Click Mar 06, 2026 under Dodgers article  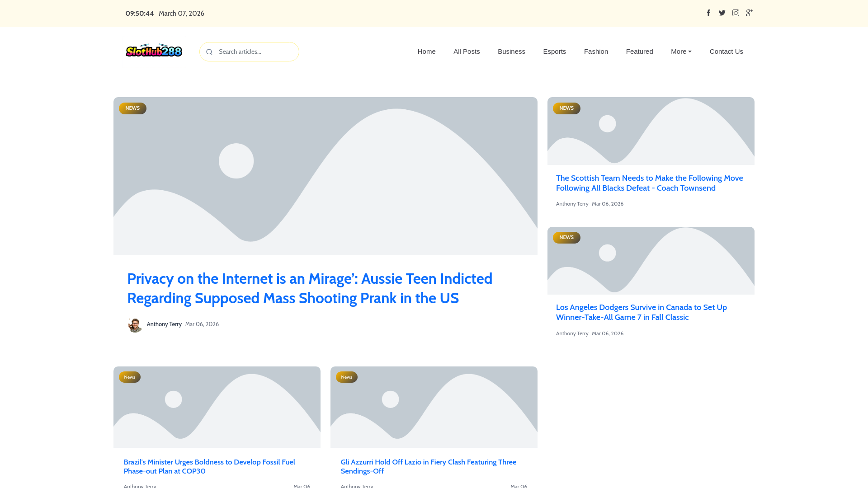coord(608,333)
